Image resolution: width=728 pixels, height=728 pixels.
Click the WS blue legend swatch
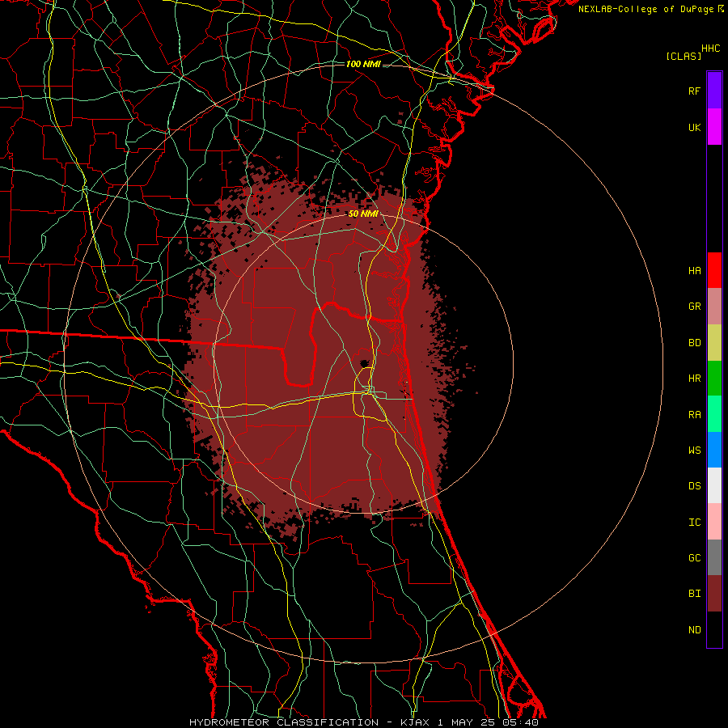(x=714, y=450)
